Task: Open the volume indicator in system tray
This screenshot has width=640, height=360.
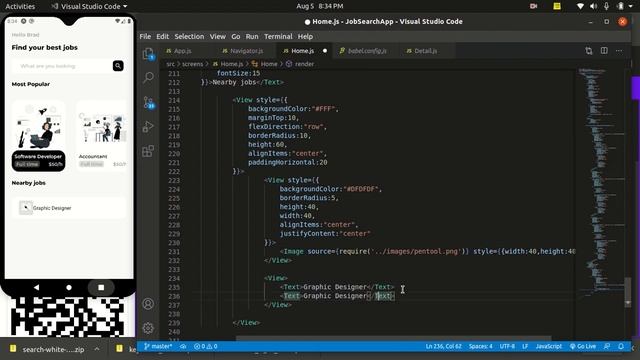Action: [593, 6]
